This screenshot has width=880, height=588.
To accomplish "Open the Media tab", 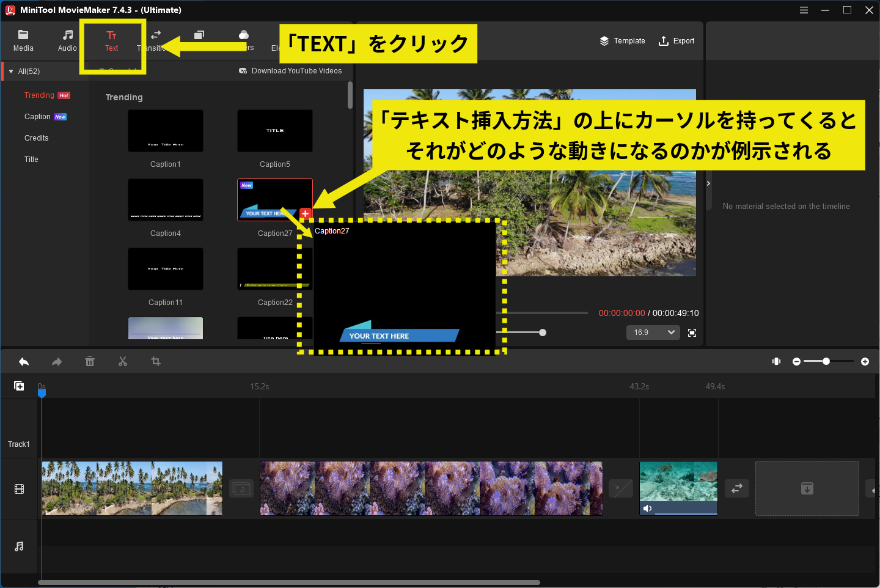I will pos(23,40).
